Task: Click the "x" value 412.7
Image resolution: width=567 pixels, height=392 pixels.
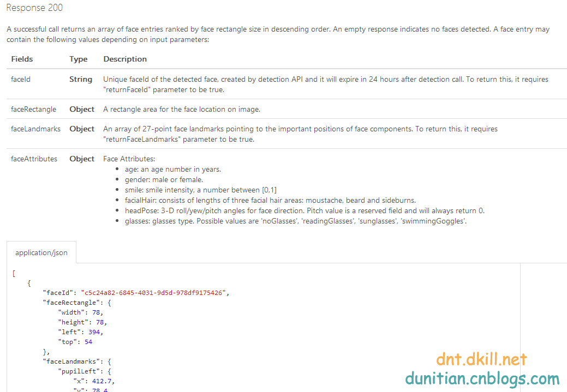Action: pos(102,381)
